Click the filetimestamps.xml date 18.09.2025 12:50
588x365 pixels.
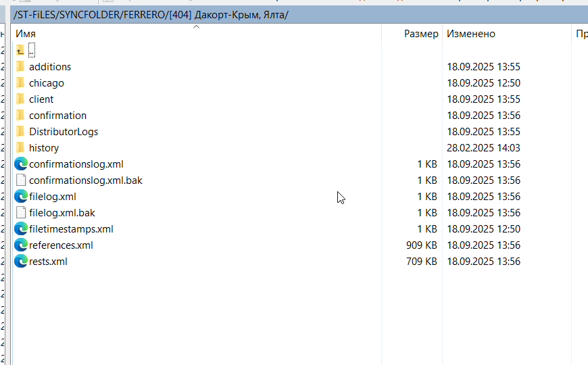coord(483,229)
